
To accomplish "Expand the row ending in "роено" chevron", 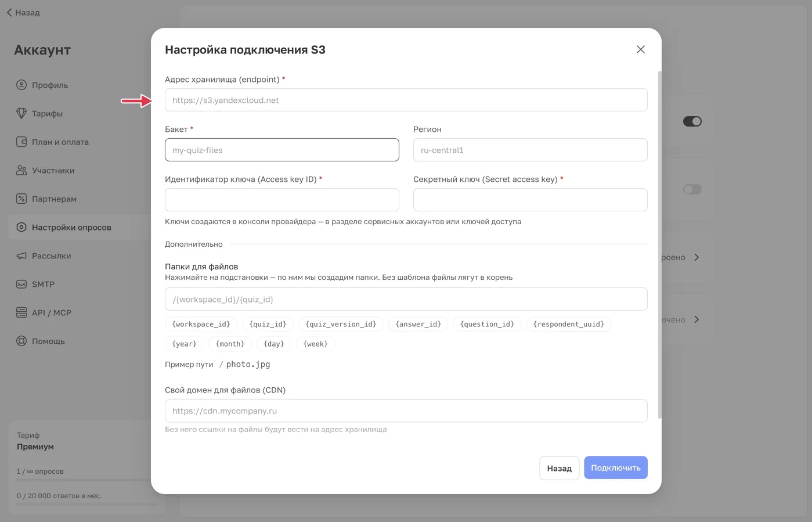I will click(x=696, y=257).
